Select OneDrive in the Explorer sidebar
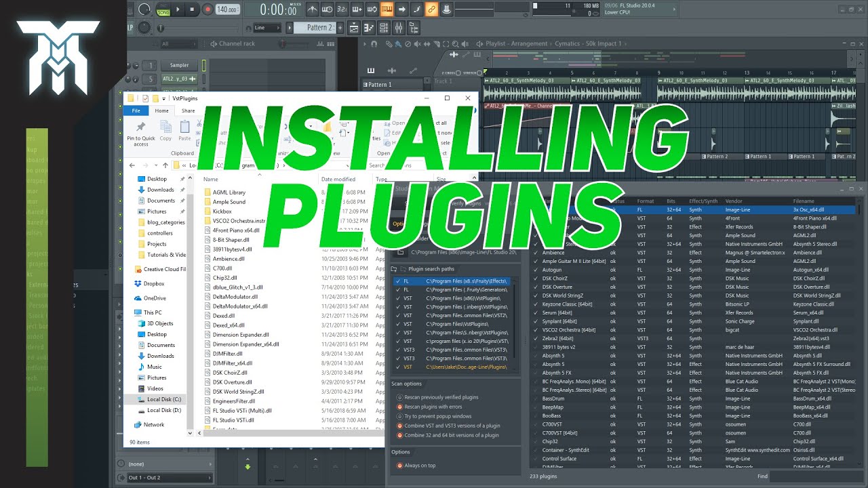868x488 pixels. [155, 298]
